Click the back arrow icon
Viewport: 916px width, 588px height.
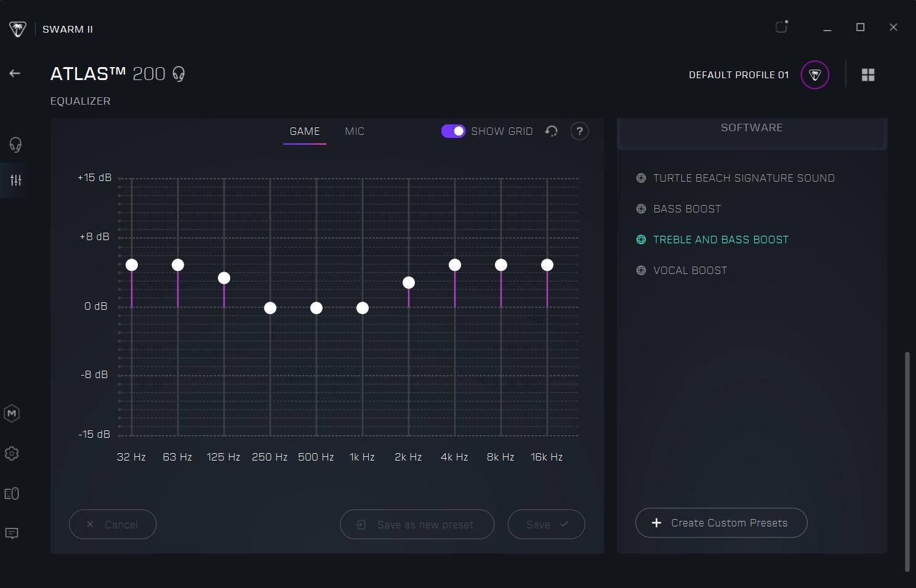pyautogui.click(x=15, y=73)
